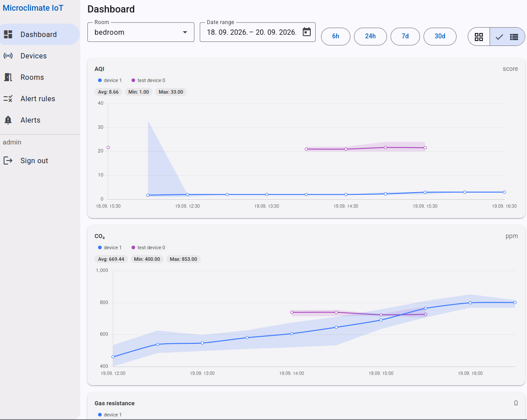Open the calendar date picker icon
Image resolution: width=527 pixels, height=420 pixels.
[x=306, y=32]
